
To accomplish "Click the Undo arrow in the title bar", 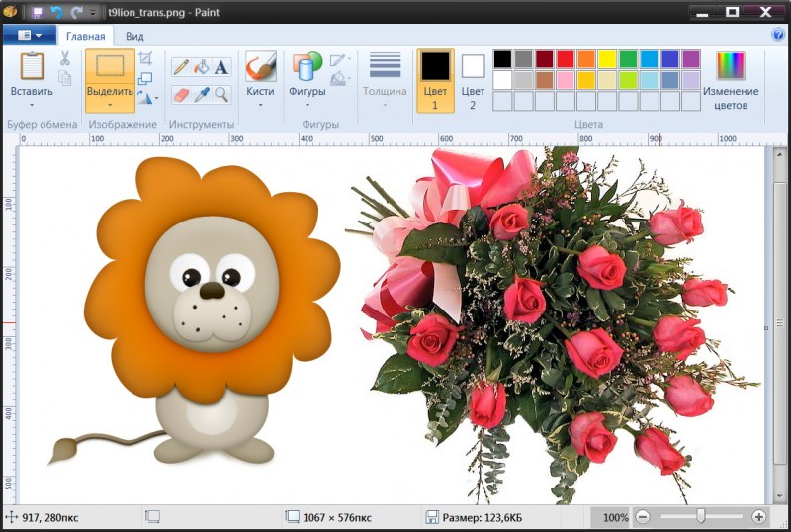I will pyautogui.click(x=57, y=12).
